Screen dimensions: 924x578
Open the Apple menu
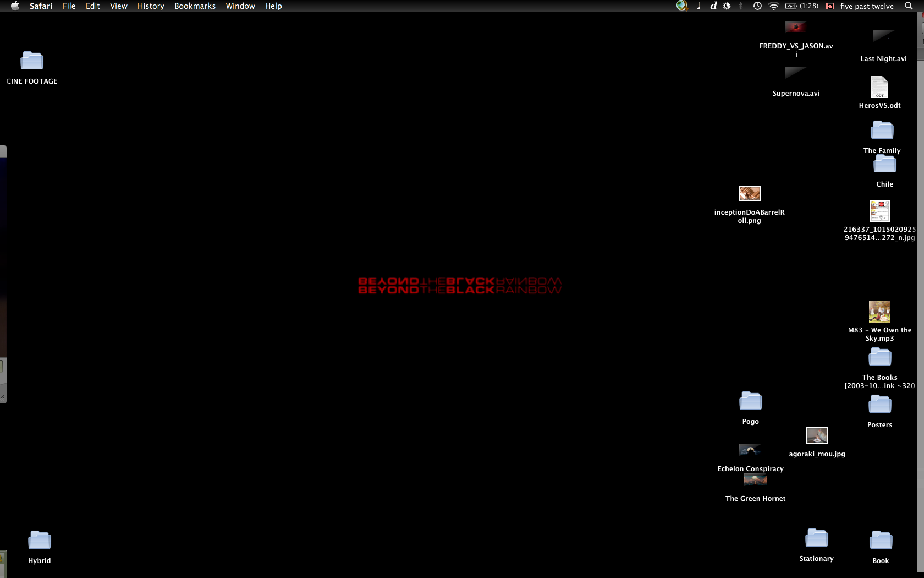coord(15,6)
